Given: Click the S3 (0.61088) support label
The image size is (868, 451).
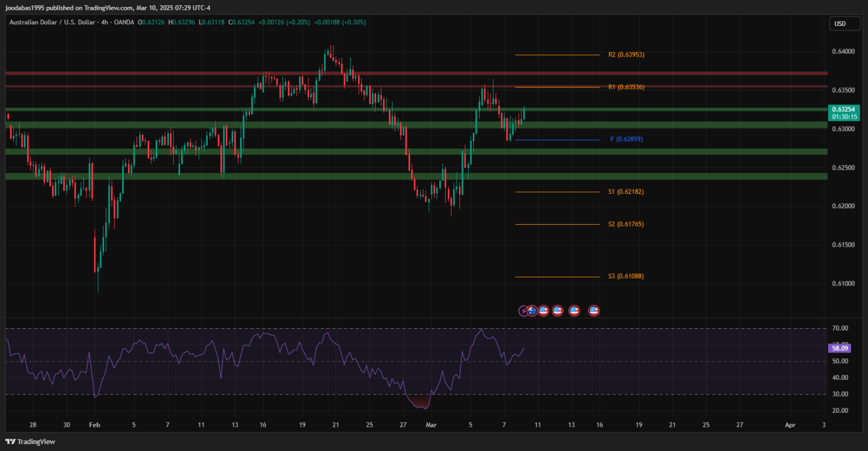Looking at the screenshot, I should pos(626,277).
